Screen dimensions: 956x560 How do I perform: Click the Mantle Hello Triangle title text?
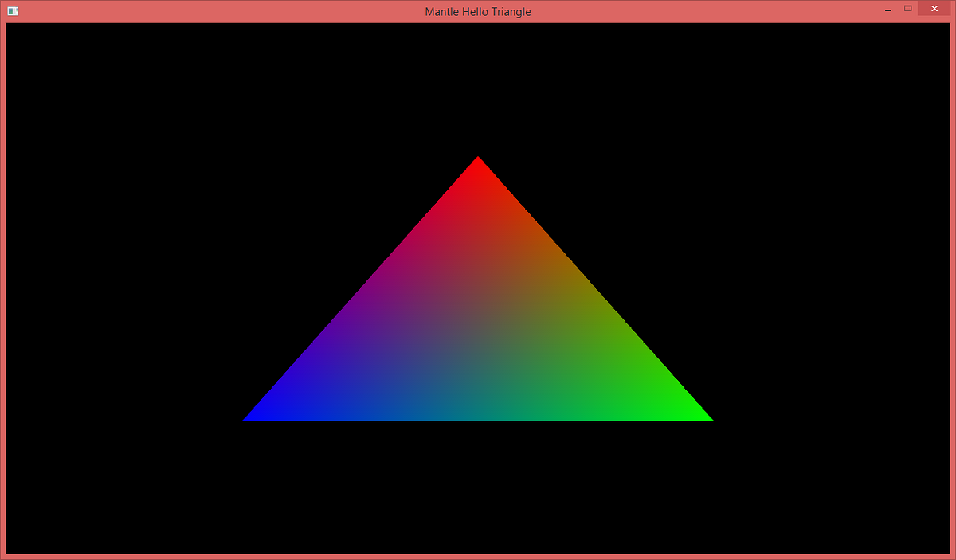pyautogui.click(x=477, y=11)
